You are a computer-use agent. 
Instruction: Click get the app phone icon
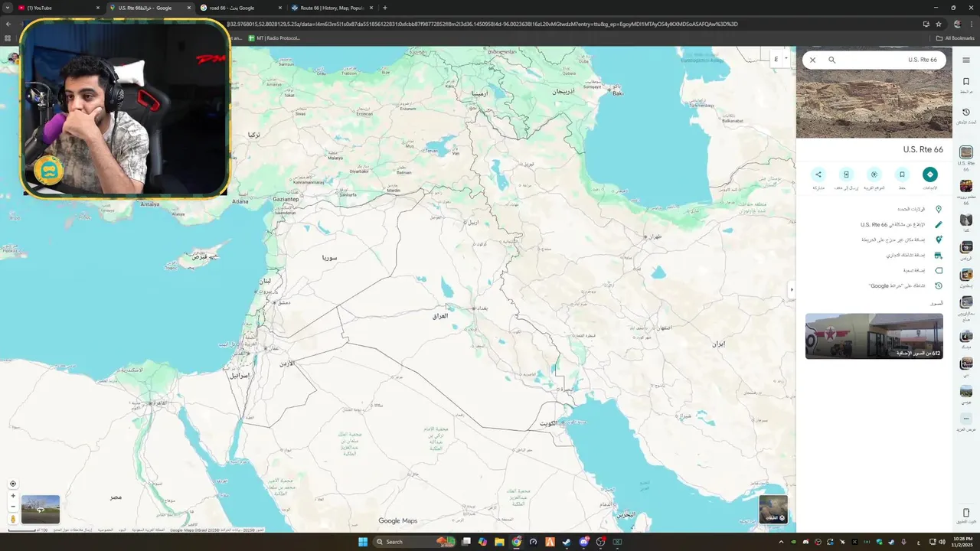[x=966, y=514]
